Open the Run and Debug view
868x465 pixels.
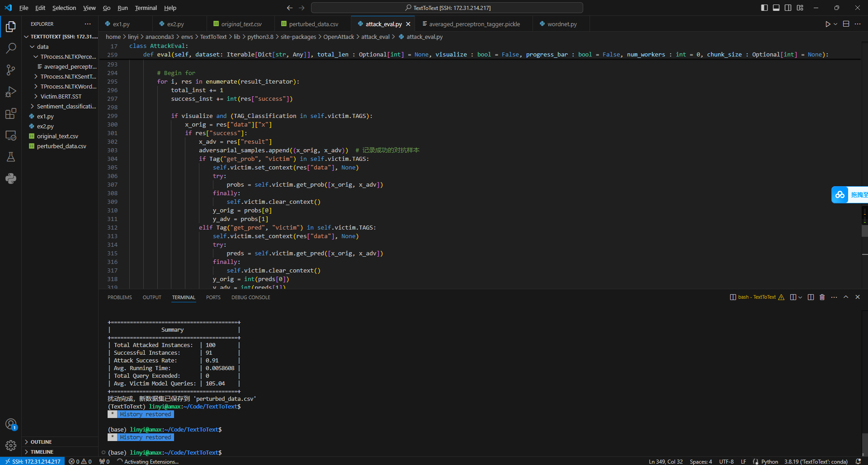tap(11, 92)
